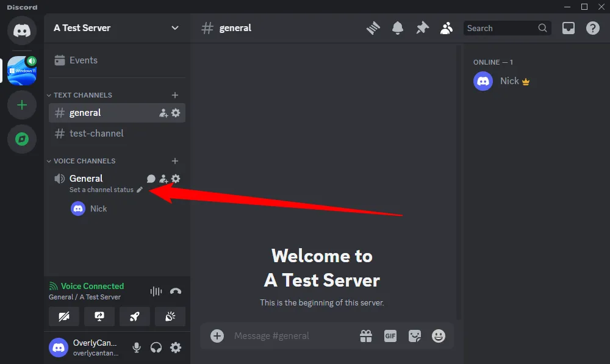Open A Test Server dropdown menu
This screenshot has height=364, width=610.
tap(117, 28)
